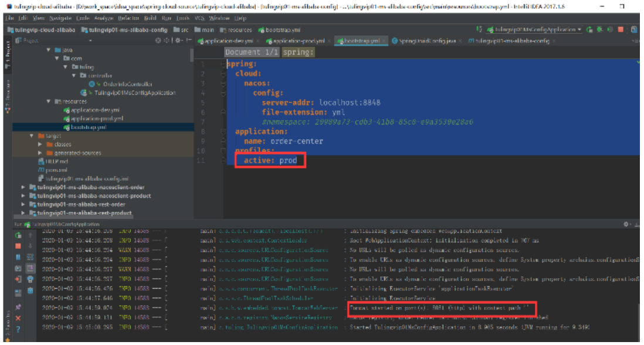Pause output in Run panel
Viewport: 644px width, 345px height.
(18, 257)
